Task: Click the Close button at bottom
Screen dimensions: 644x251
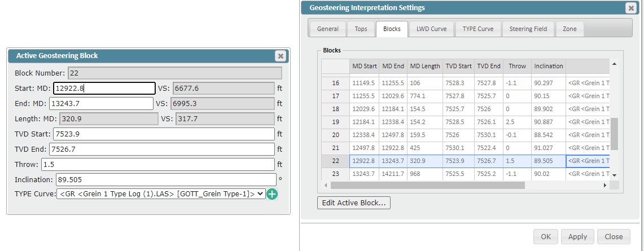Action: point(614,237)
